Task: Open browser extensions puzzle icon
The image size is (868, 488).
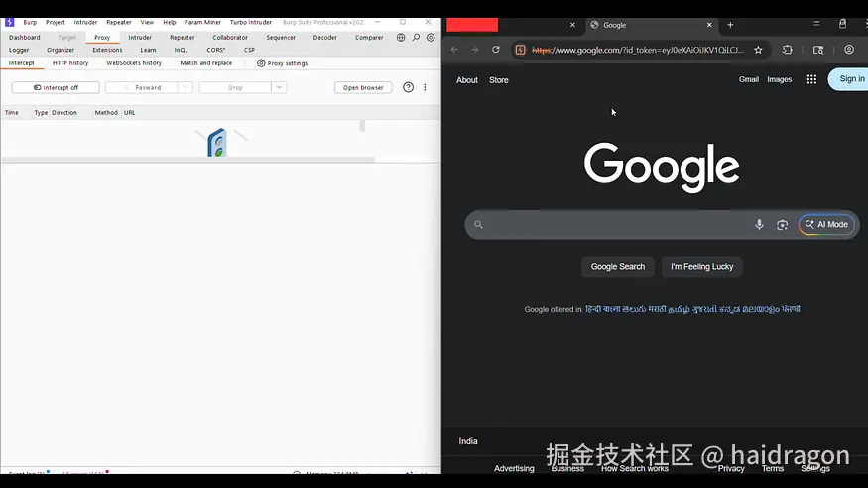Action: coord(788,50)
